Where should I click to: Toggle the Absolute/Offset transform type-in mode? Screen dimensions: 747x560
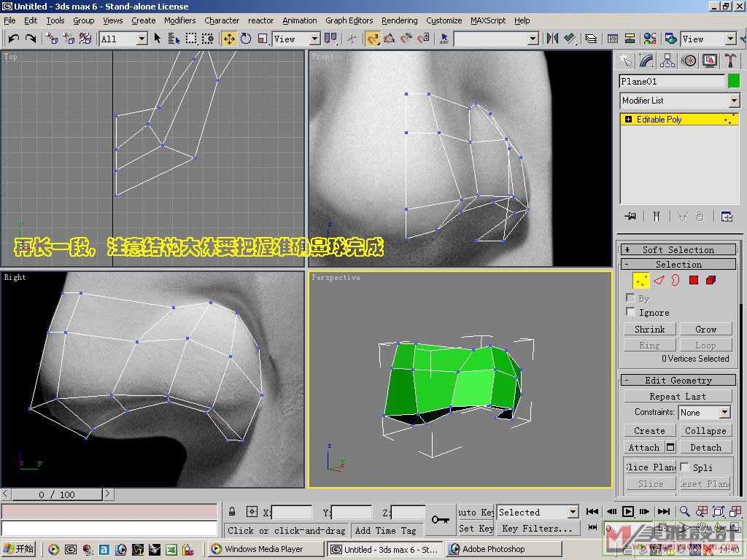[252, 512]
